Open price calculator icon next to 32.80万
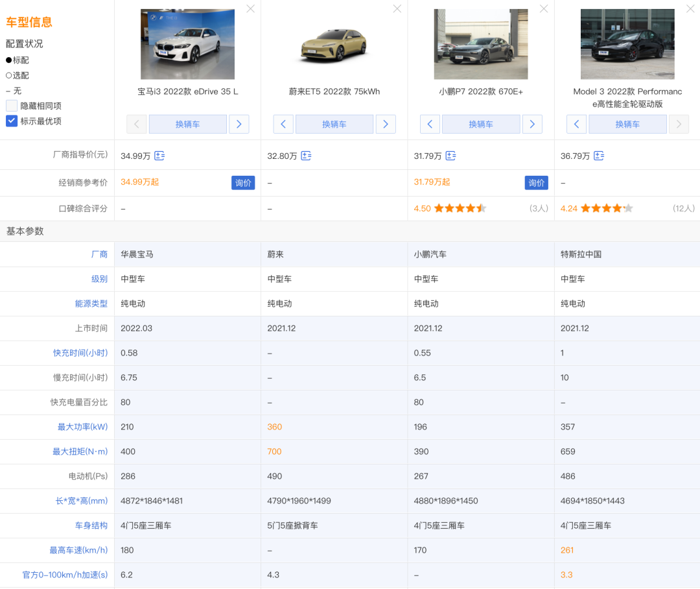The width and height of the screenshot is (700, 589). point(306,156)
